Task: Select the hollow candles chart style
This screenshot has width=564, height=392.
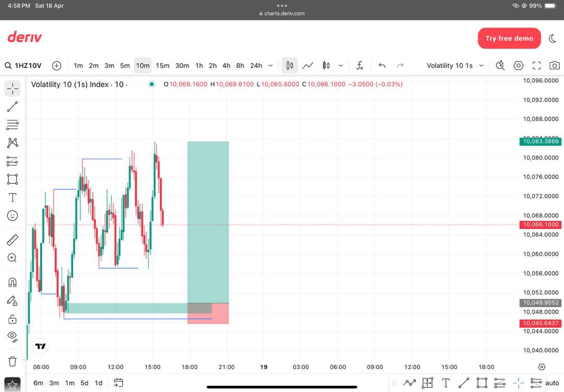Action: 326,65
